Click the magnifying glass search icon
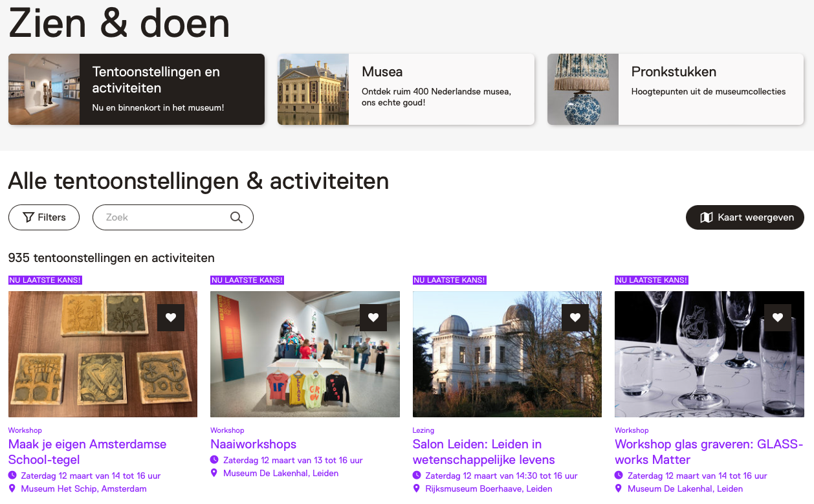Screen dimensions: 814x504 click(x=236, y=217)
